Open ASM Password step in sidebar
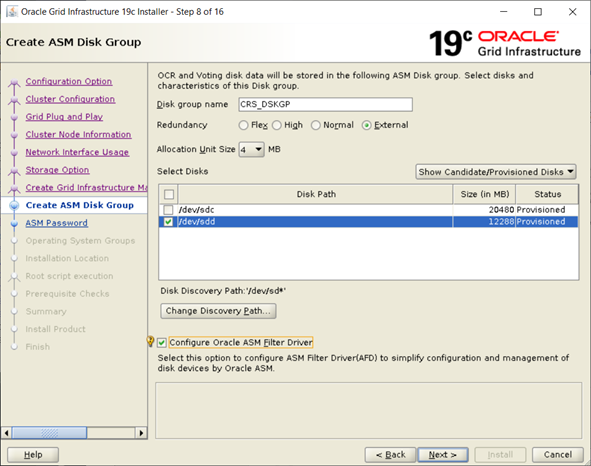 57,223
